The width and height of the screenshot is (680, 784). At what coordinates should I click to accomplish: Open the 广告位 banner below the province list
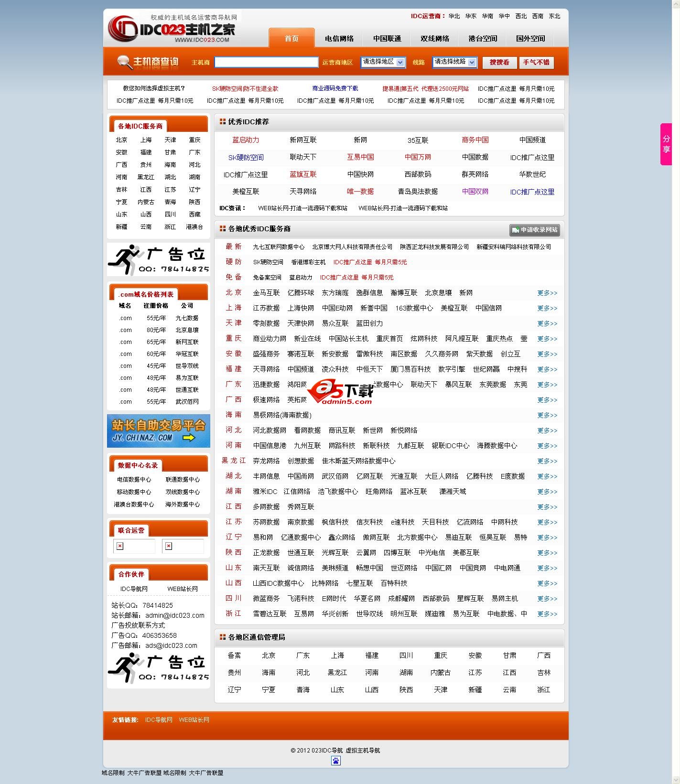point(159,259)
